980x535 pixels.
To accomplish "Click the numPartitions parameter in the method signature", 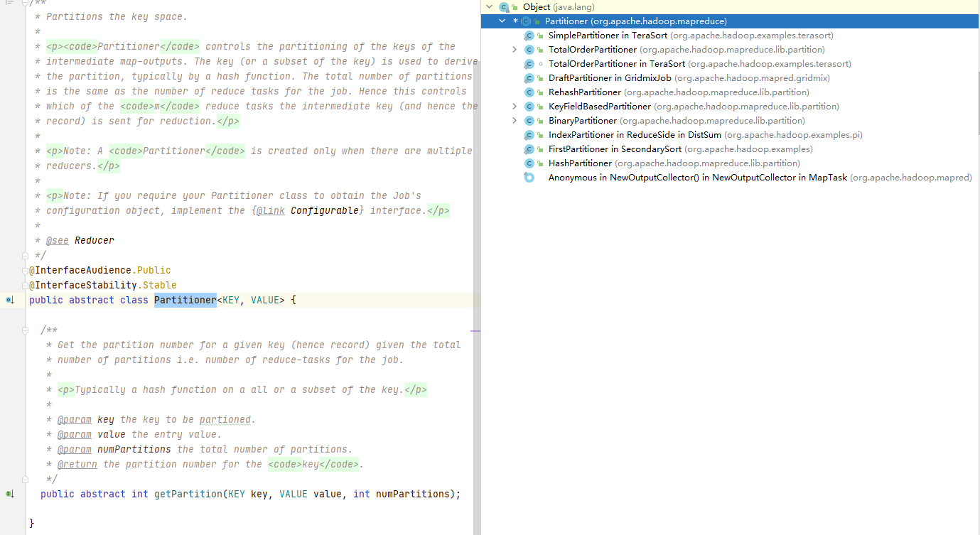I will tap(413, 494).
